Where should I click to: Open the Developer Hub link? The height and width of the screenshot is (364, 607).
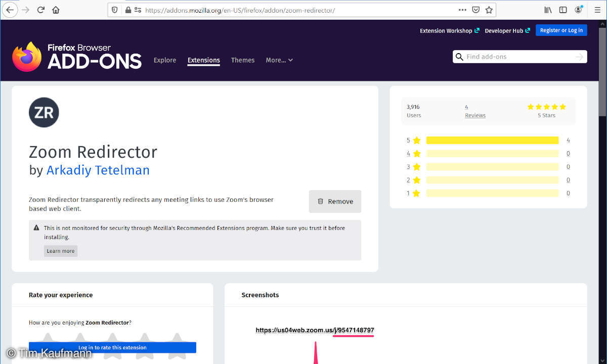507,31
